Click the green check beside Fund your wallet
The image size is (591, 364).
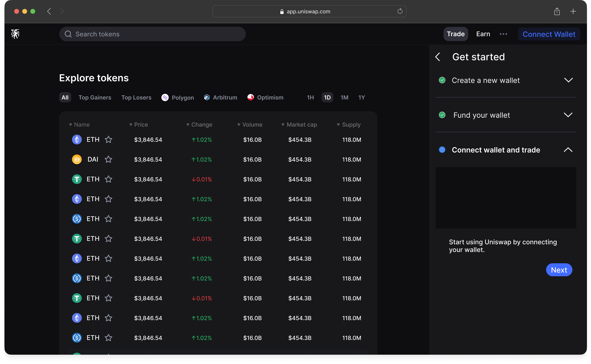[x=442, y=115]
